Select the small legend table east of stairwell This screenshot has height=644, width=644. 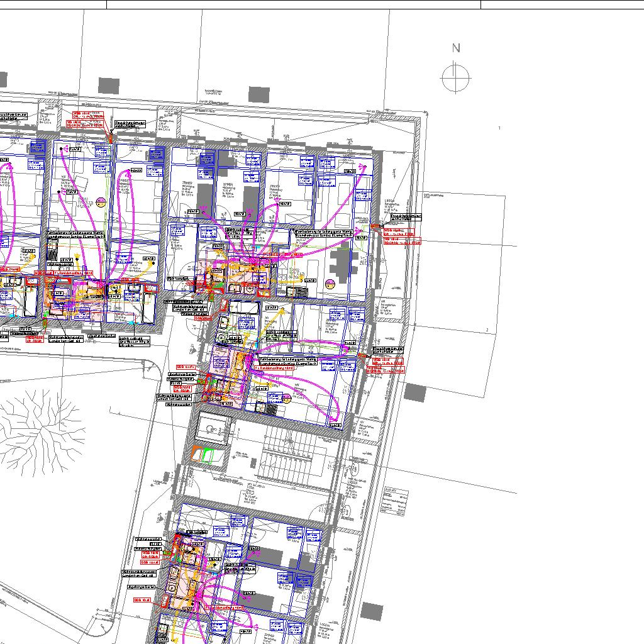point(396,501)
